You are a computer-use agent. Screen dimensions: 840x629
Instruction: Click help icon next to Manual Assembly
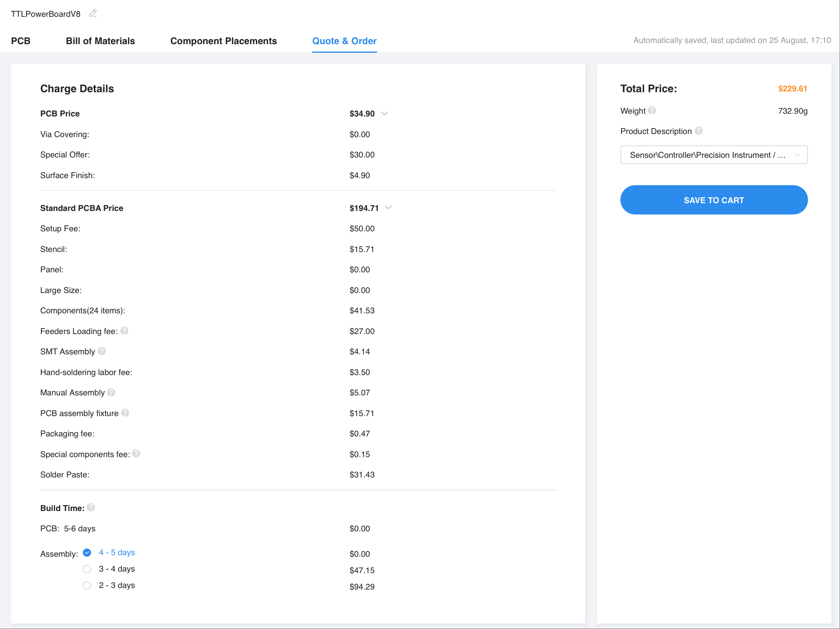click(111, 392)
